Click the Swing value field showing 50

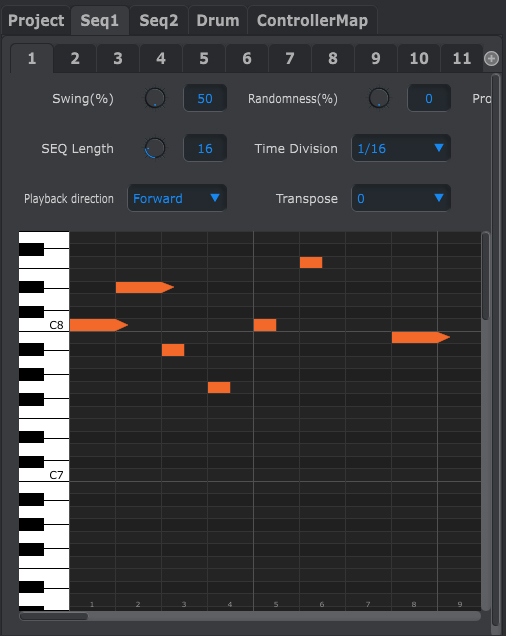click(x=205, y=98)
